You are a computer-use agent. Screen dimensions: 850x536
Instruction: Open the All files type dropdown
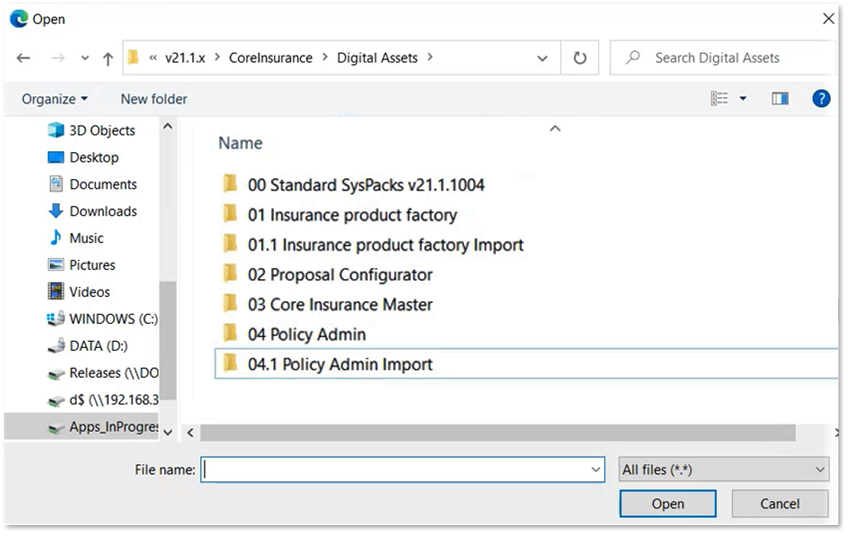(724, 469)
